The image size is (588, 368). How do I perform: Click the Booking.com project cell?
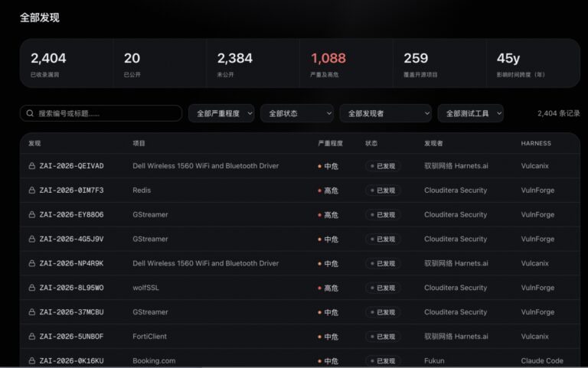point(154,361)
